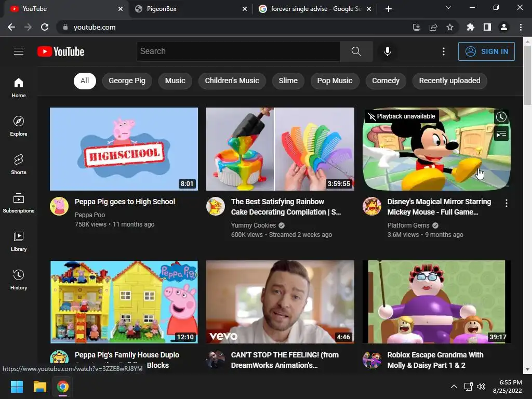Open Subscriptions in sidebar
Screen dimensions: 532x399
coord(19,203)
